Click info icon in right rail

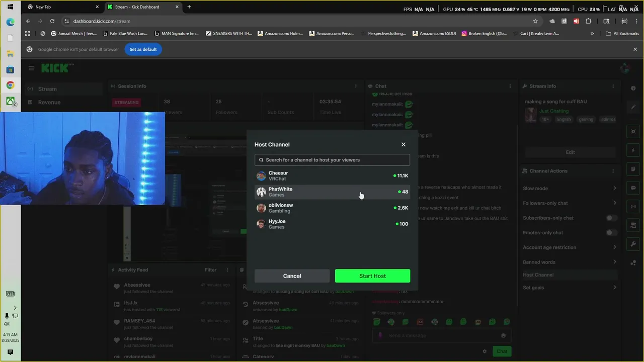(633, 88)
